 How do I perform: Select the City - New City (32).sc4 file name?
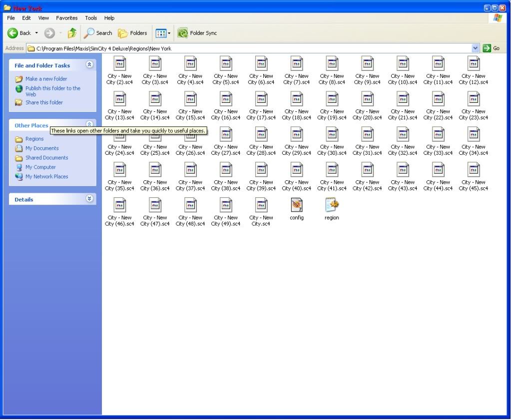point(403,150)
